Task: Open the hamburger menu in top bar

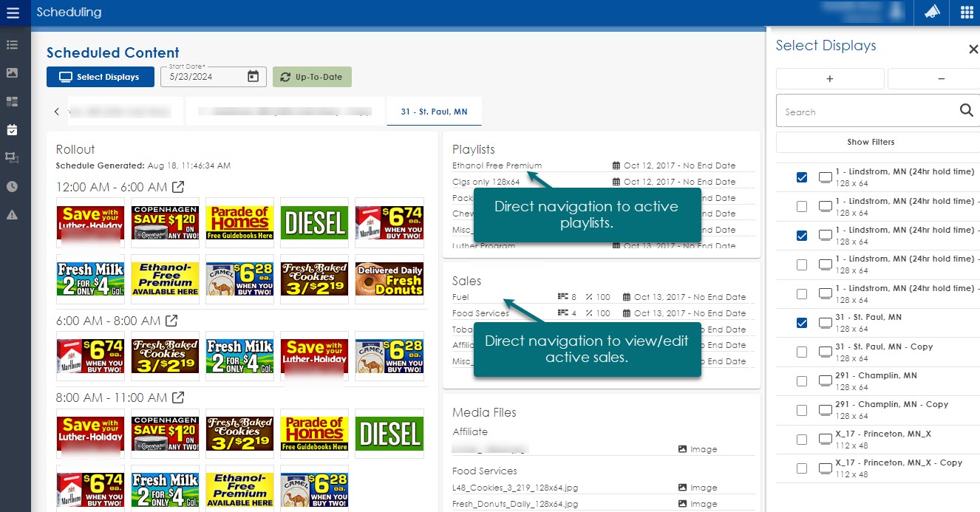Action: [13, 13]
